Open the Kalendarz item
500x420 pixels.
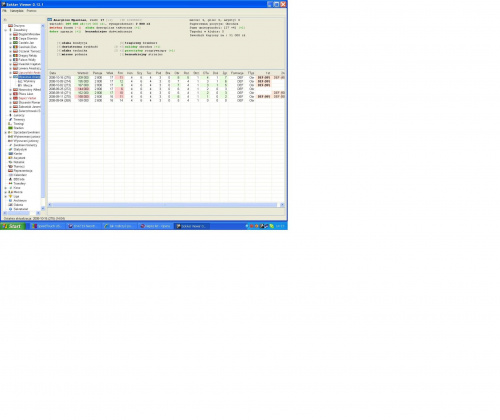20,175
